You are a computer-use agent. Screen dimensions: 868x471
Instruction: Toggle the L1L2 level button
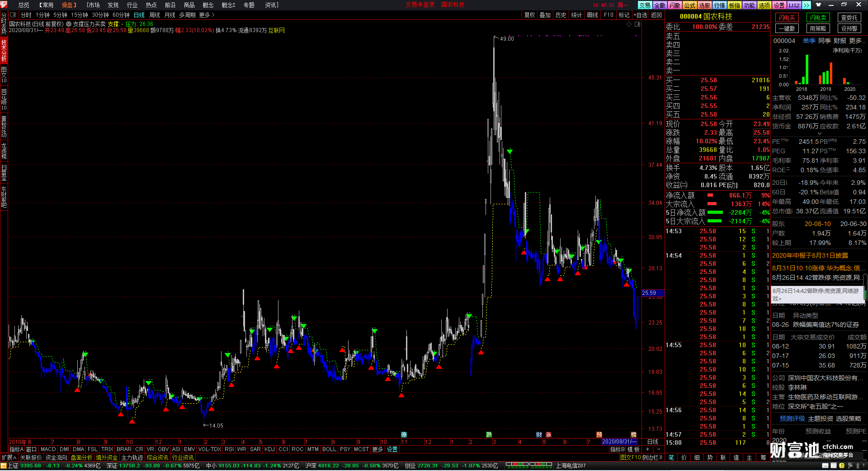point(794,5)
